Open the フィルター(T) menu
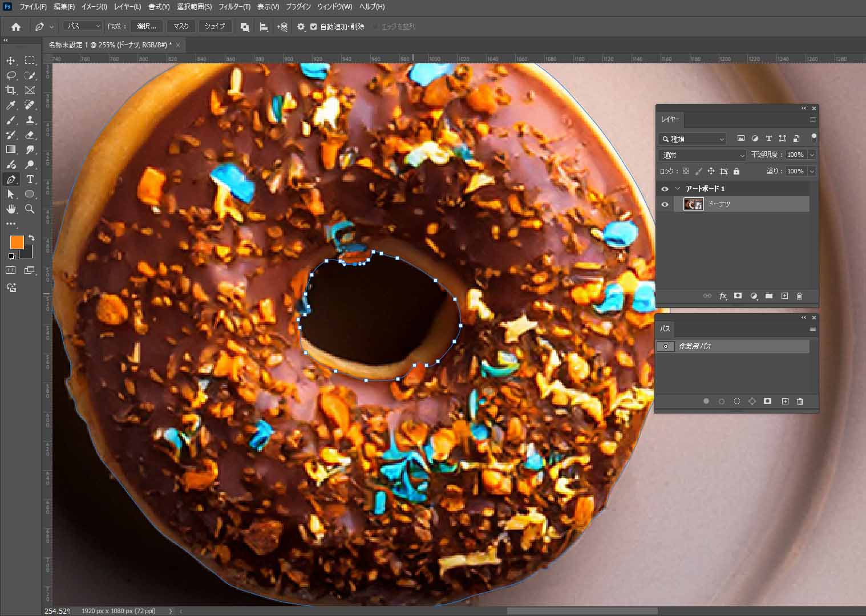 [x=234, y=7]
